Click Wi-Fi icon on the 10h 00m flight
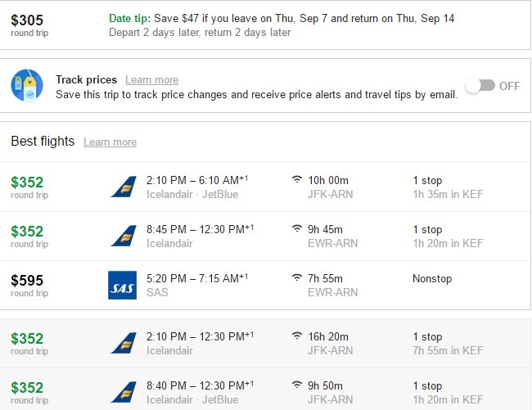The height and width of the screenshot is (410, 532). (x=297, y=179)
